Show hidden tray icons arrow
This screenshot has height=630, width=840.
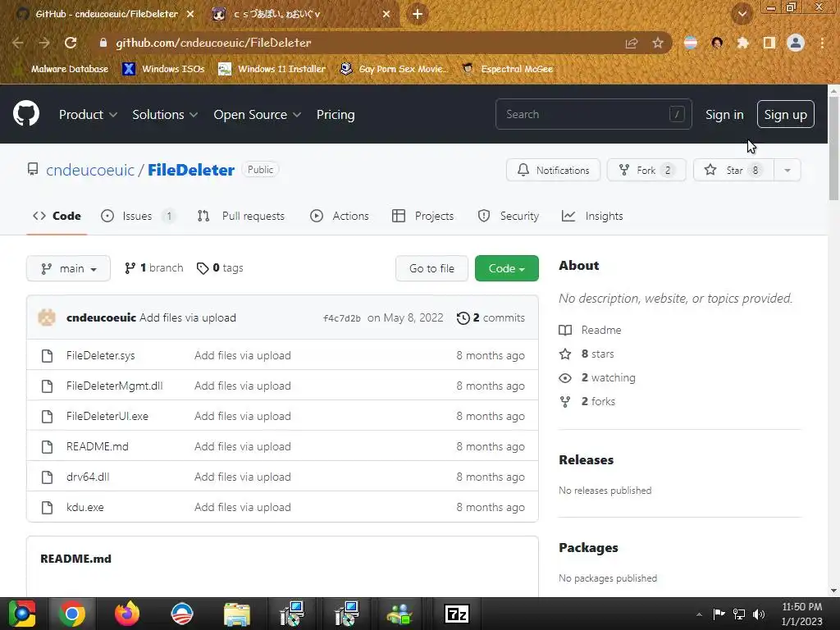pyautogui.click(x=699, y=614)
